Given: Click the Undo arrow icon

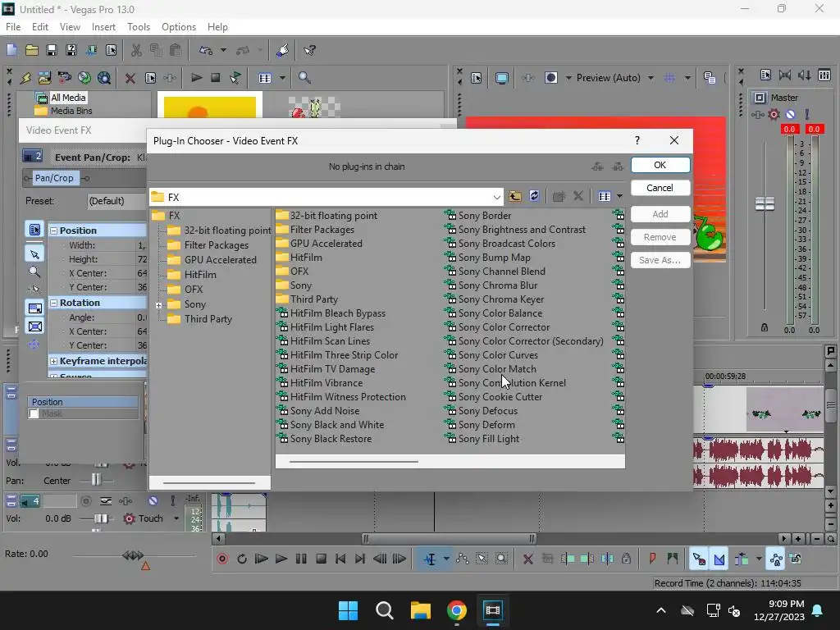Looking at the screenshot, I should [206, 50].
